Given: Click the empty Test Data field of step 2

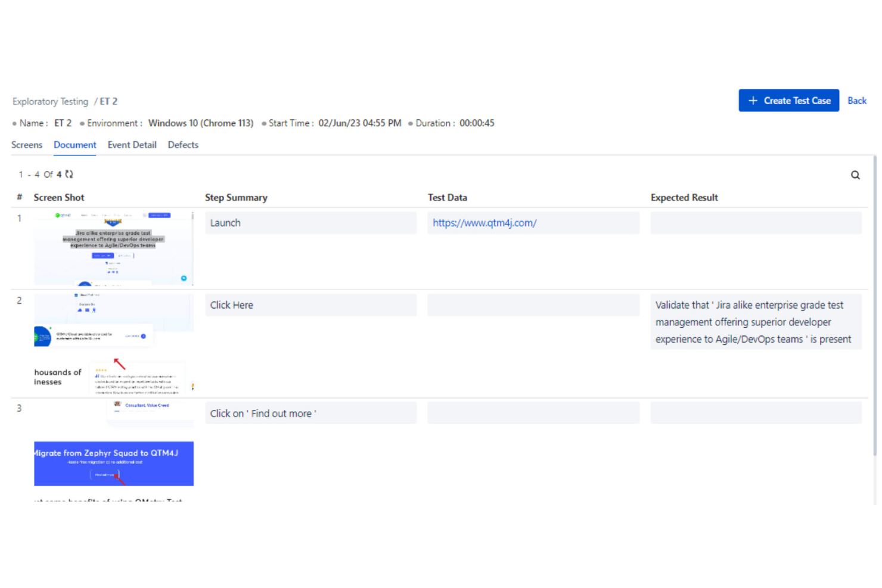Looking at the screenshot, I should (533, 305).
